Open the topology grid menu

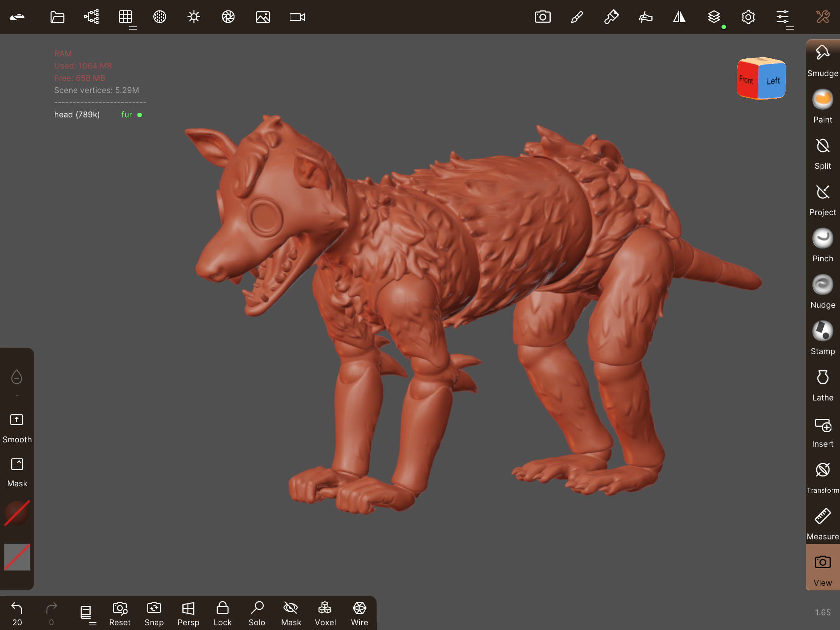click(126, 17)
